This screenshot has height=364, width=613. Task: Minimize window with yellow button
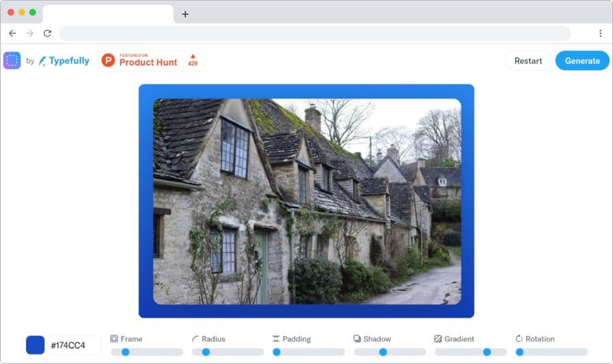tap(22, 12)
